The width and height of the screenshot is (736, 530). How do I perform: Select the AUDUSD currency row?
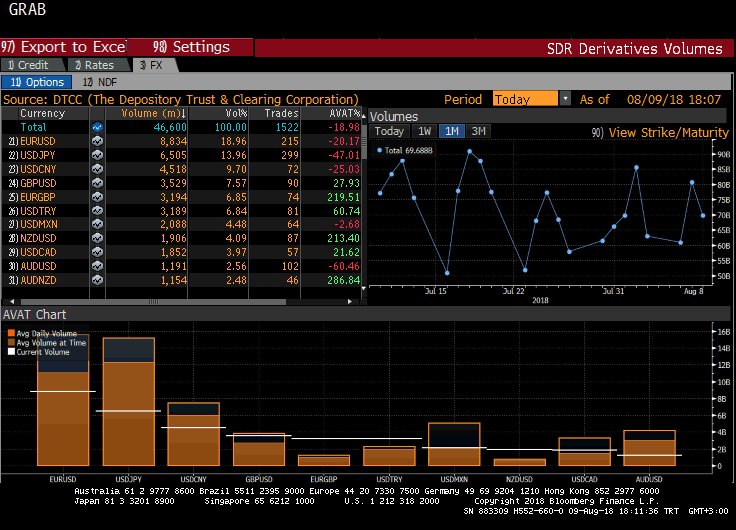[181, 266]
